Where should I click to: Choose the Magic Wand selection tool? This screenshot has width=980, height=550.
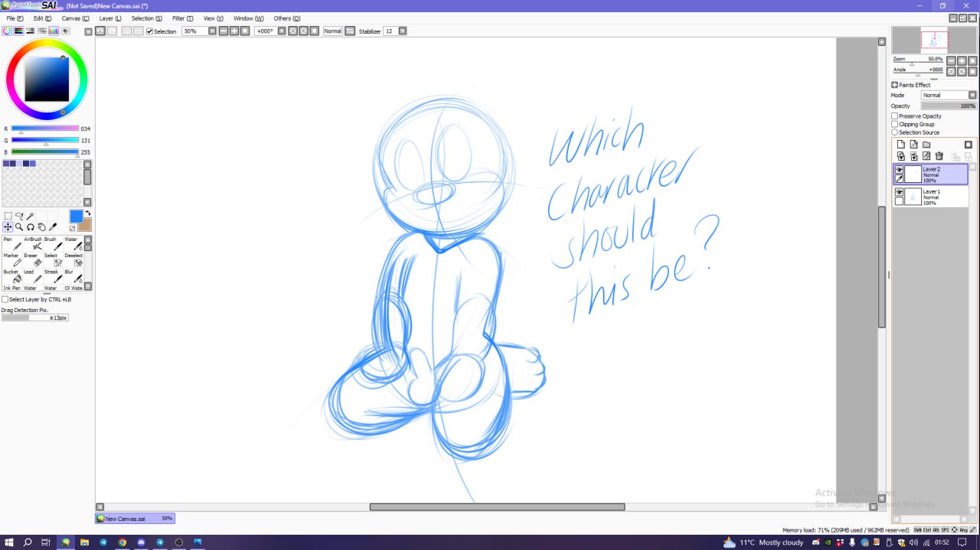pos(30,216)
